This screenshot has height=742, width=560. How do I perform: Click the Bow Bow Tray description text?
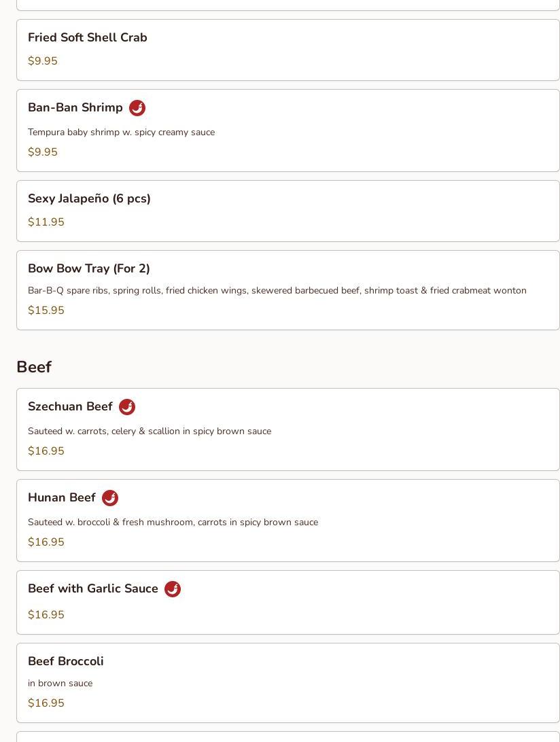tap(277, 291)
